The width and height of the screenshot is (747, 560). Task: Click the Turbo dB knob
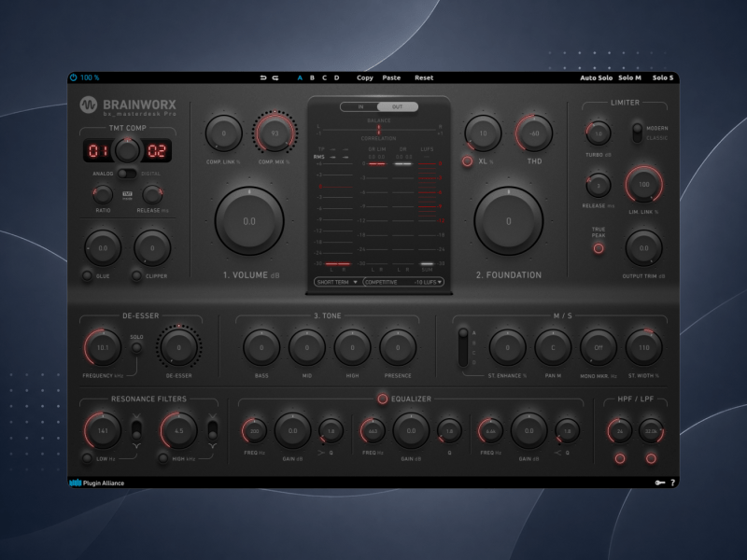pyautogui.click(x=599, y=133)
